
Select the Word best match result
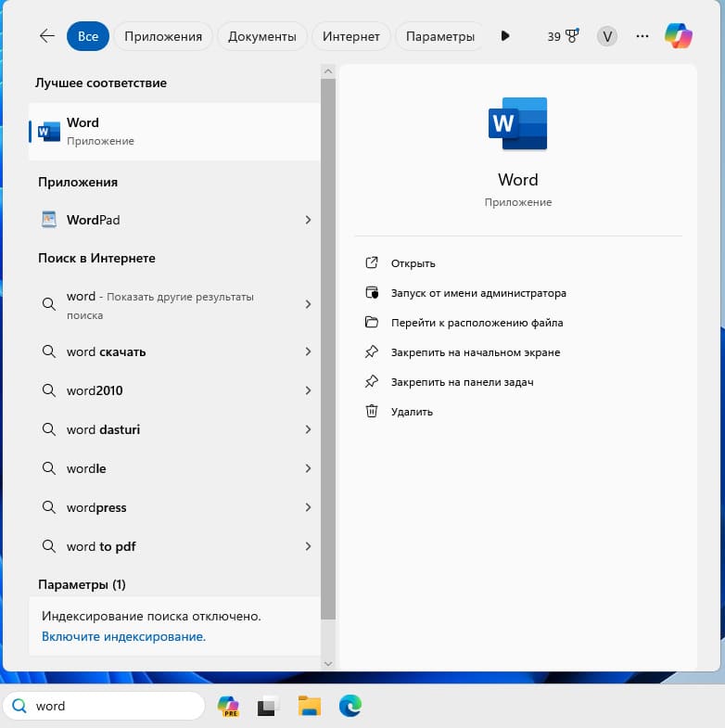pyautogui.click(x=174, y=132)
